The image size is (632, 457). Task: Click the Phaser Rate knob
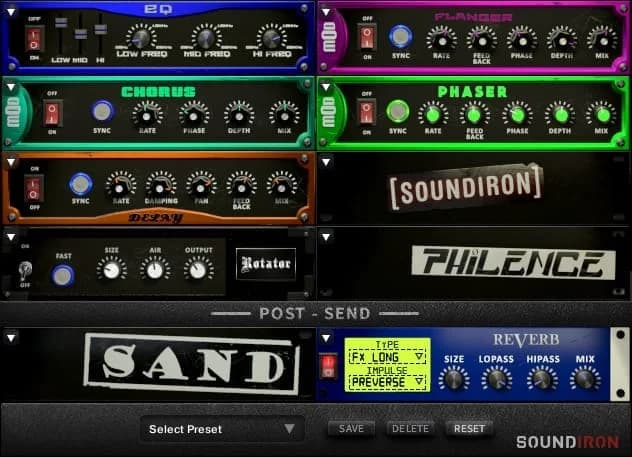click(x=433, y=113)
